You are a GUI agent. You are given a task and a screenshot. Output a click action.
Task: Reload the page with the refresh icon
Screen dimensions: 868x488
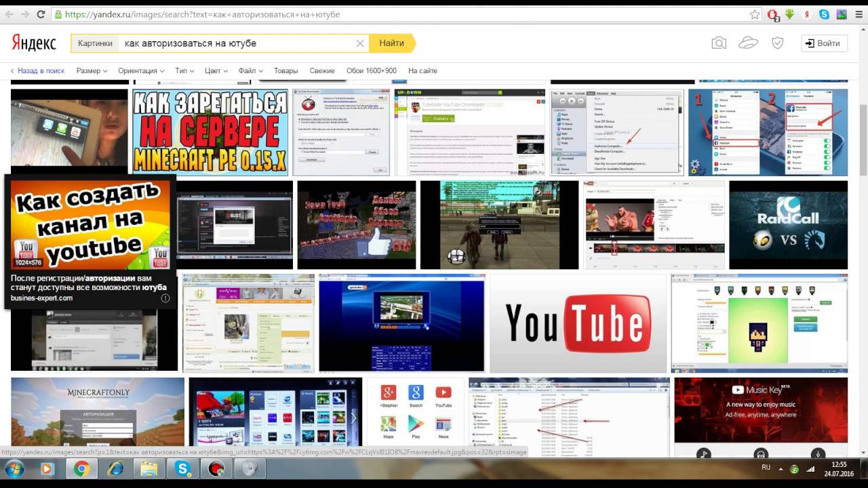41,14
